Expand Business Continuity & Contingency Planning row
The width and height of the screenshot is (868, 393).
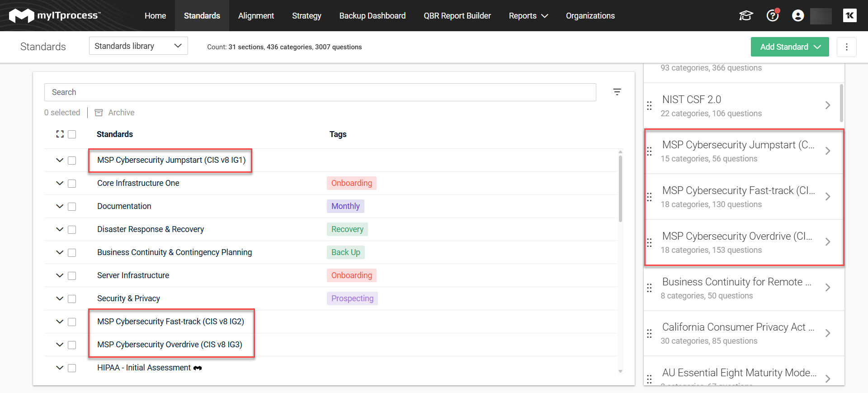[x=60, y=252]
